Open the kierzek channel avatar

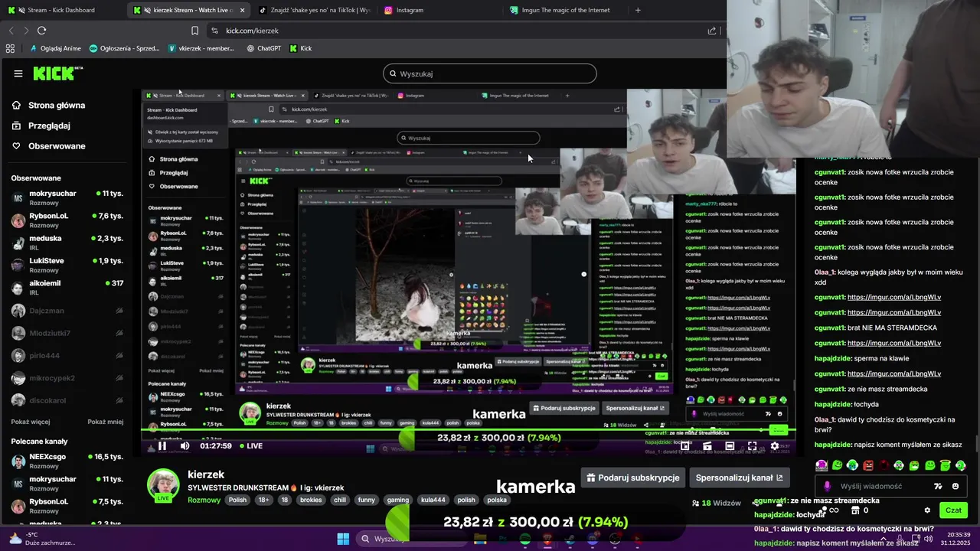click(x=163, y=485)
